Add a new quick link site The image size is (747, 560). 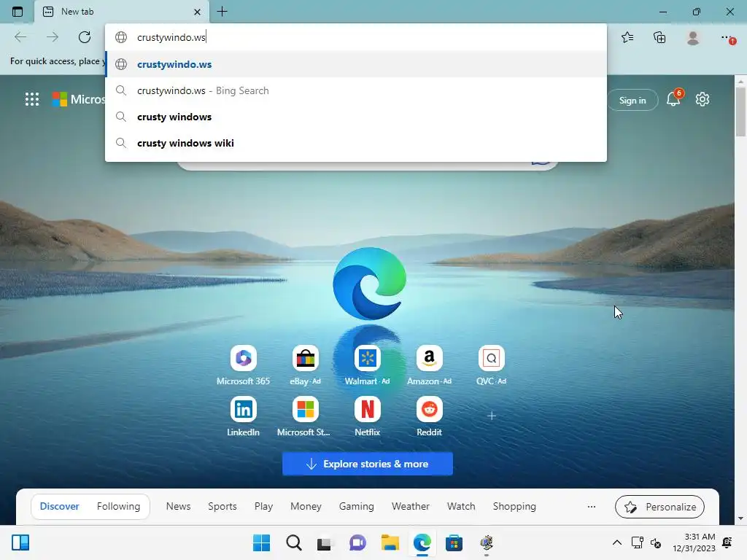pyautogui.click(x=492, y=416)
